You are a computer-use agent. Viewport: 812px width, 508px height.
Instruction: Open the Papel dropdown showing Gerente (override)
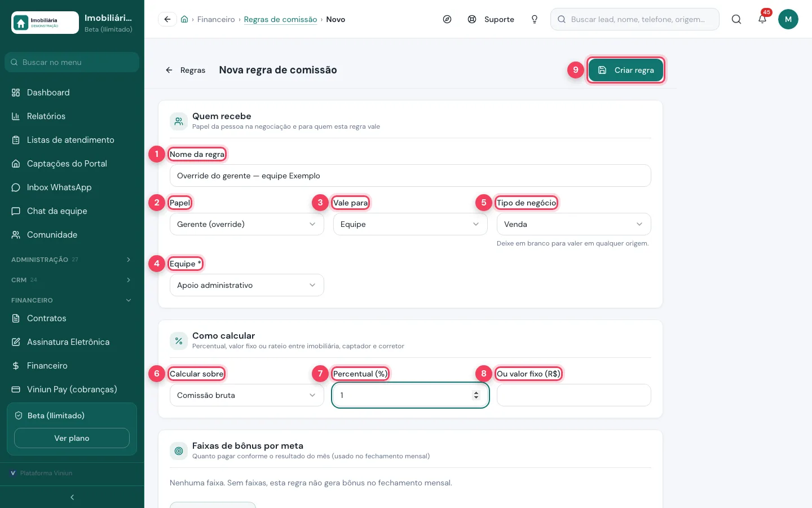pos(247,224)
